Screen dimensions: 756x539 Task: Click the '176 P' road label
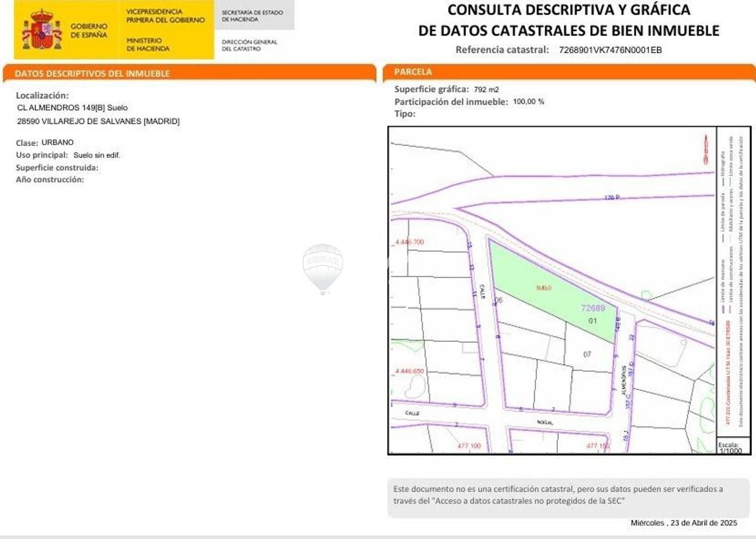(x=612, y=197)
